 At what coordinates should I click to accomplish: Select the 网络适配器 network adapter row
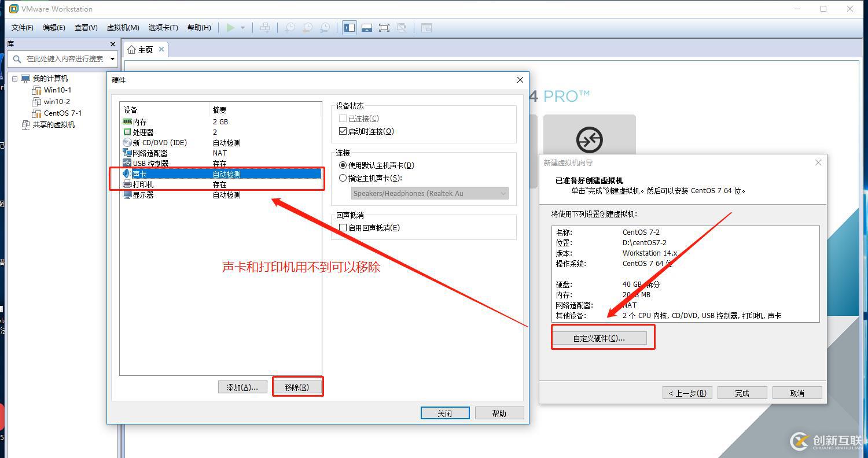coord(221,153)
